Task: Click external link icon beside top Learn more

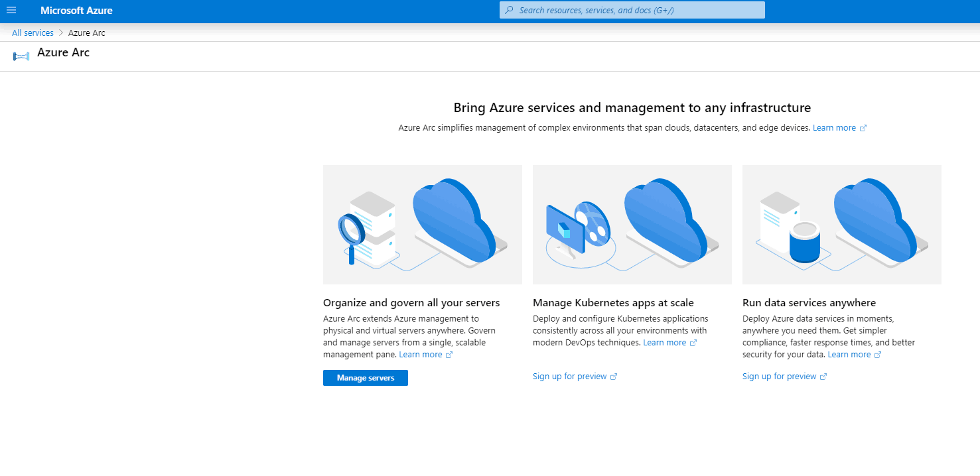Action: tap(863, 128)
